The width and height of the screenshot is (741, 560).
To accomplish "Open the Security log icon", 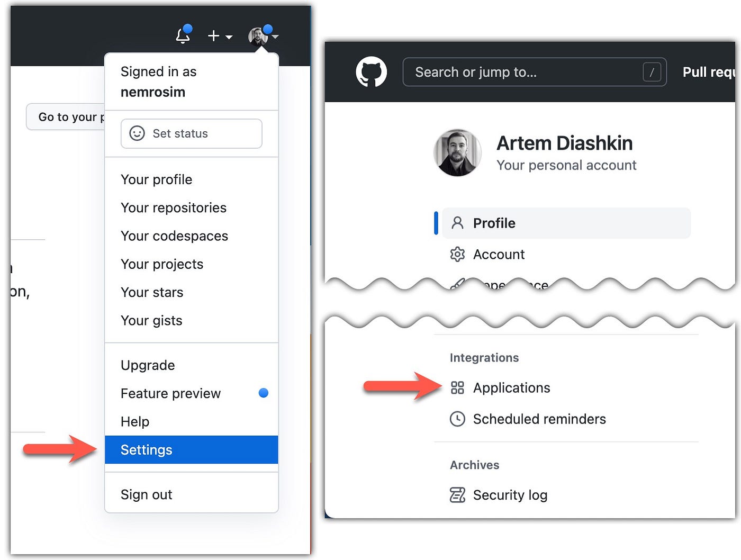I will (x=456, y=495).
